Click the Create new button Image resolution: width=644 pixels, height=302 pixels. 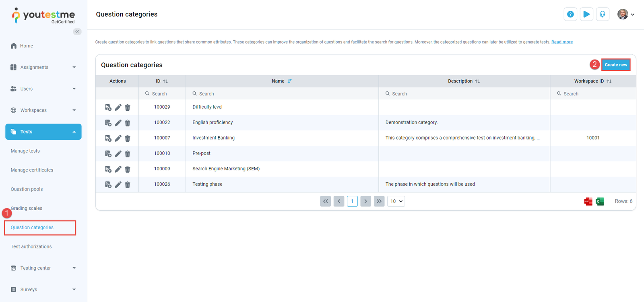(615, 65)
